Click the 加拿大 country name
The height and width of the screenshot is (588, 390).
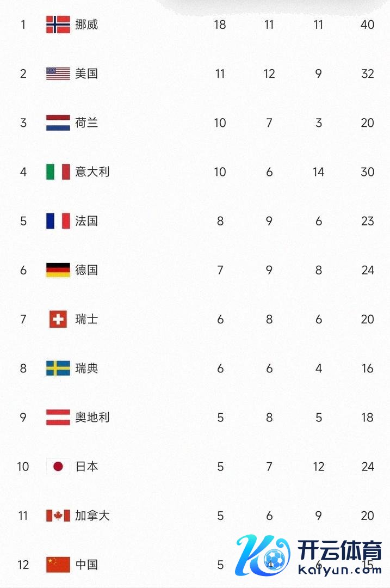tap(92, 516)
